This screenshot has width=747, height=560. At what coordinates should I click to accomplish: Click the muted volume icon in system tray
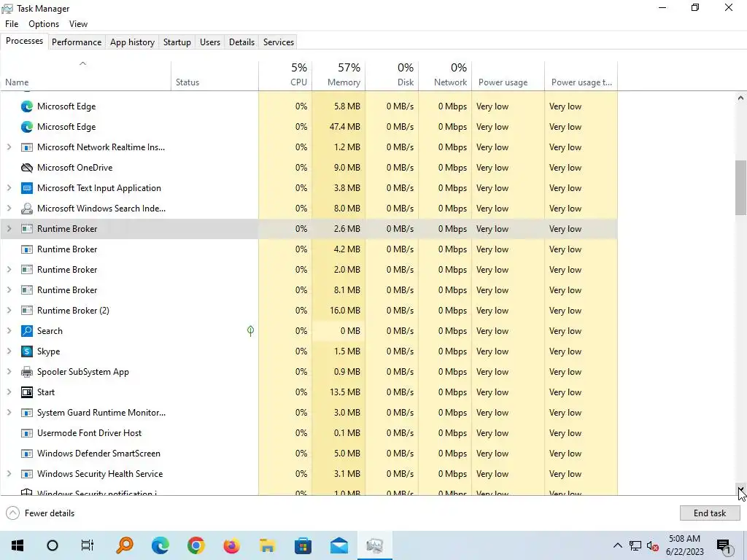(653, 545)
